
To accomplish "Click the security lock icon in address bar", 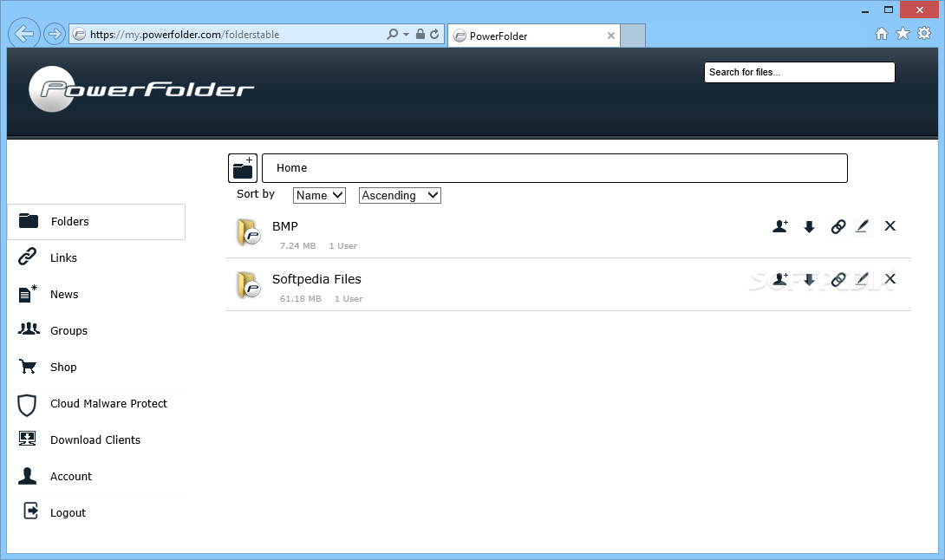I will [420, 35].
